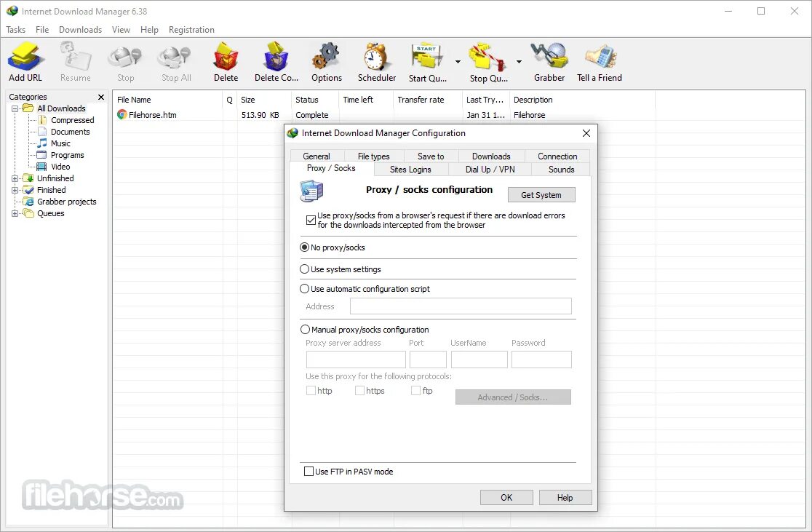812x532 pixels.
Task: Enable Use FTP in PASV mode
Action: tap(309, 472)
